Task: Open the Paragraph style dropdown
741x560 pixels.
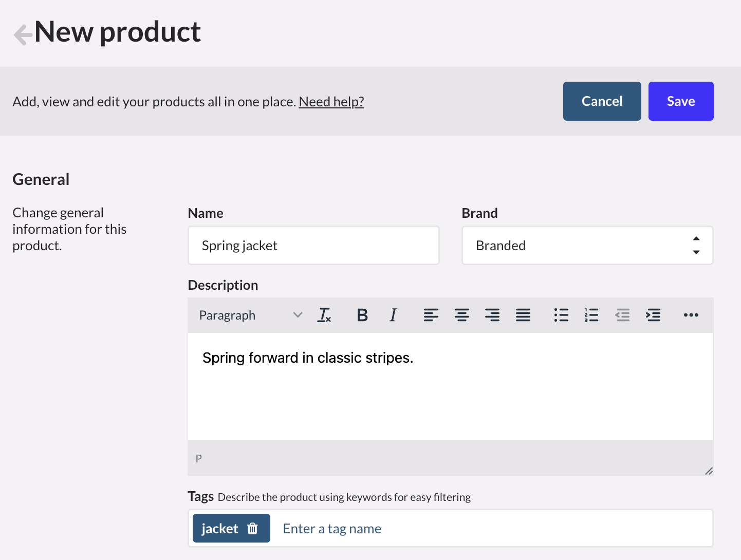Action: coord(247,315)
